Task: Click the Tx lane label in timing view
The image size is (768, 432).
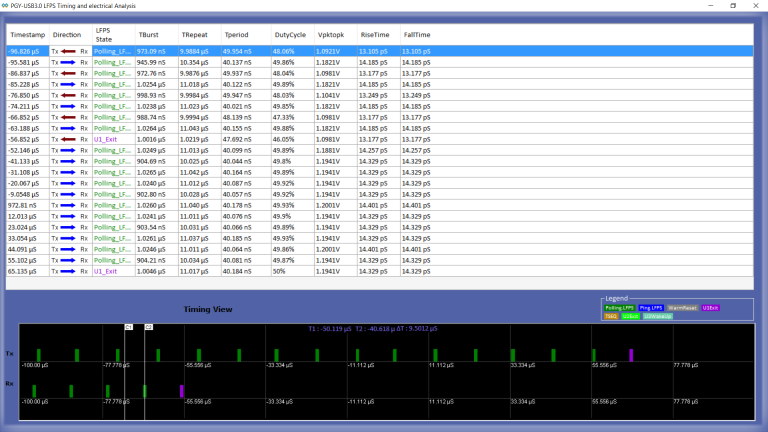Action: pos(9,354)
